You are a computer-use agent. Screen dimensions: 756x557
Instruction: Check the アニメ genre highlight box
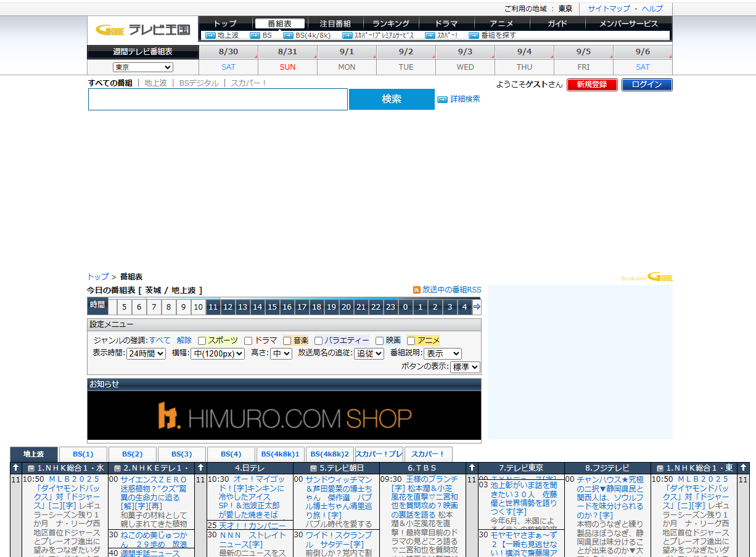[x=411, y=340]
